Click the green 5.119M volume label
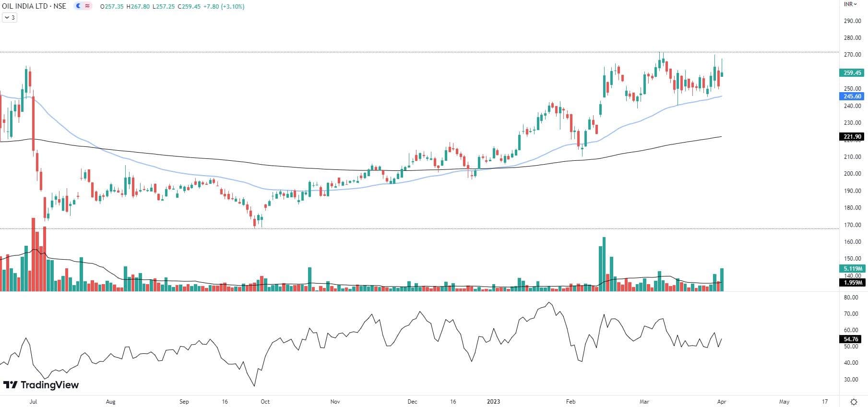 [x=852, y=269]
